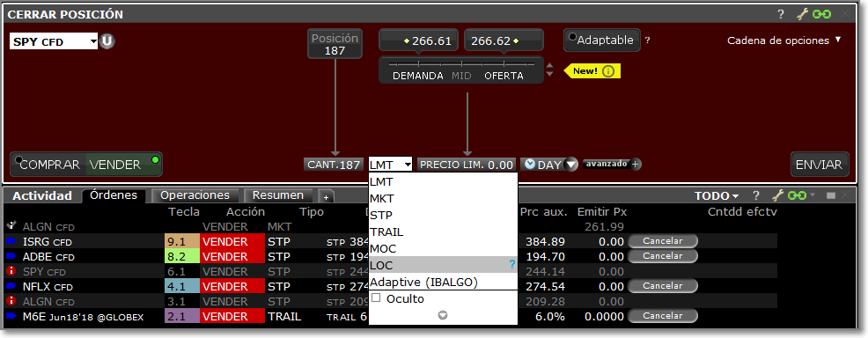Click the 266.62 ask price button
This screenshot has height=338, width=868.
[504, 40]
